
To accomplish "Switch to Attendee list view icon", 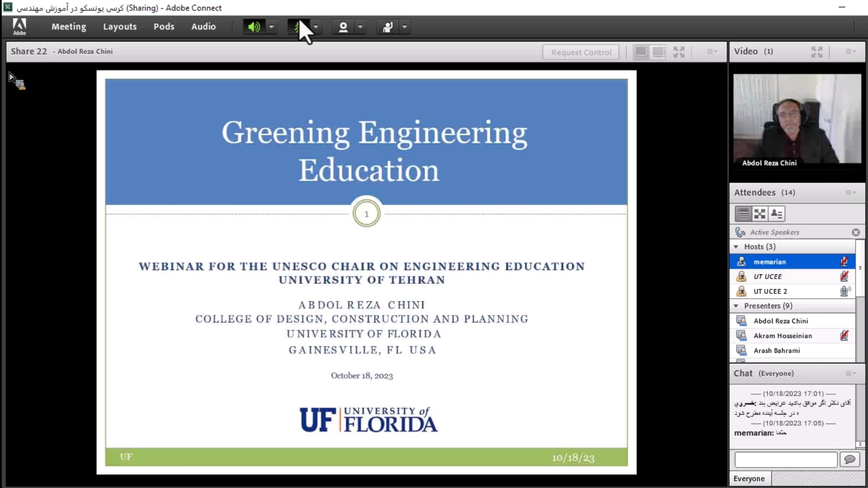I will pyautogui.click(x=743, y=214).
